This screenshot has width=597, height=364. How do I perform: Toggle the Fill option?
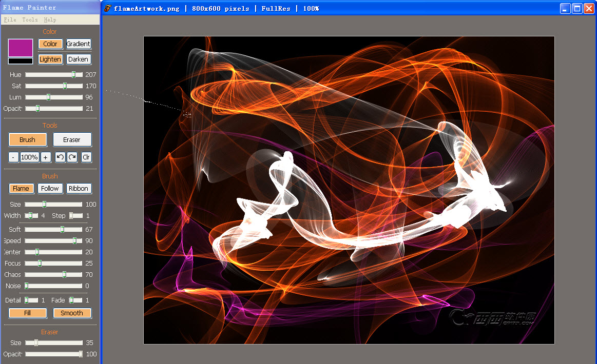click(28, 313)
